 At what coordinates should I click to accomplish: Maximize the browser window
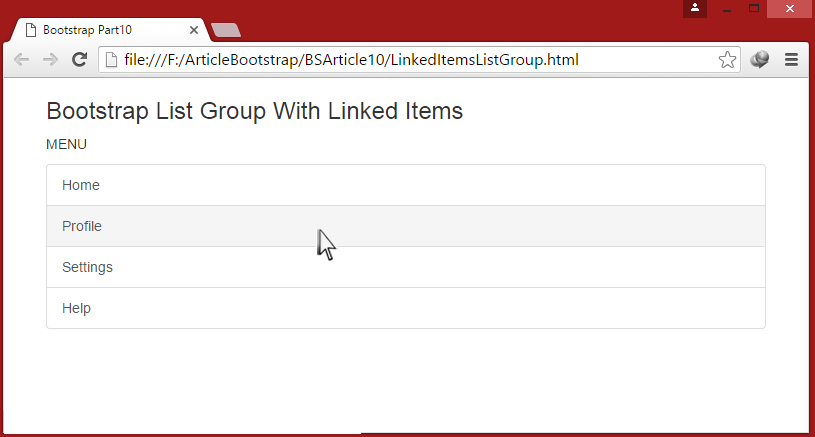(x=754, y=9)
